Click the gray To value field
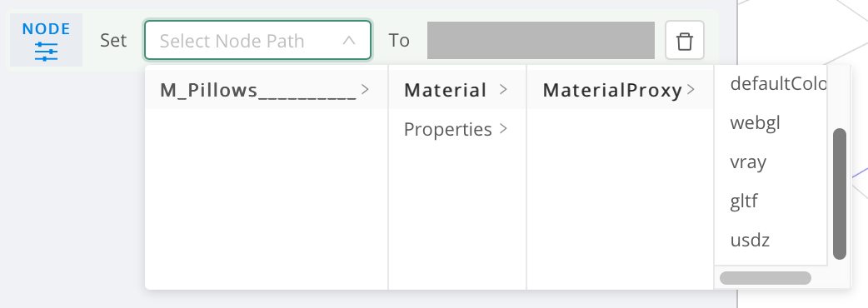Image resolution: width=868 pixels, height=308 pixels. (x=541, y=40)
